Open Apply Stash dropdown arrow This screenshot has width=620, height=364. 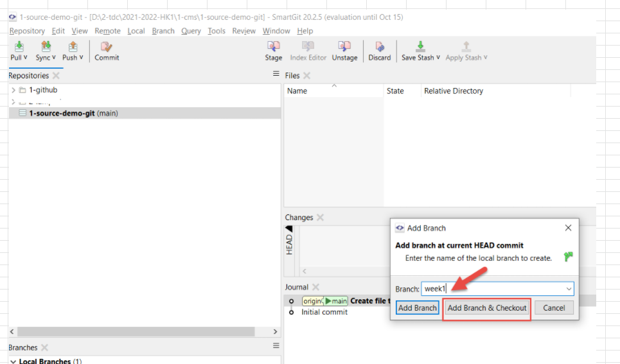(x=485, y=57)
